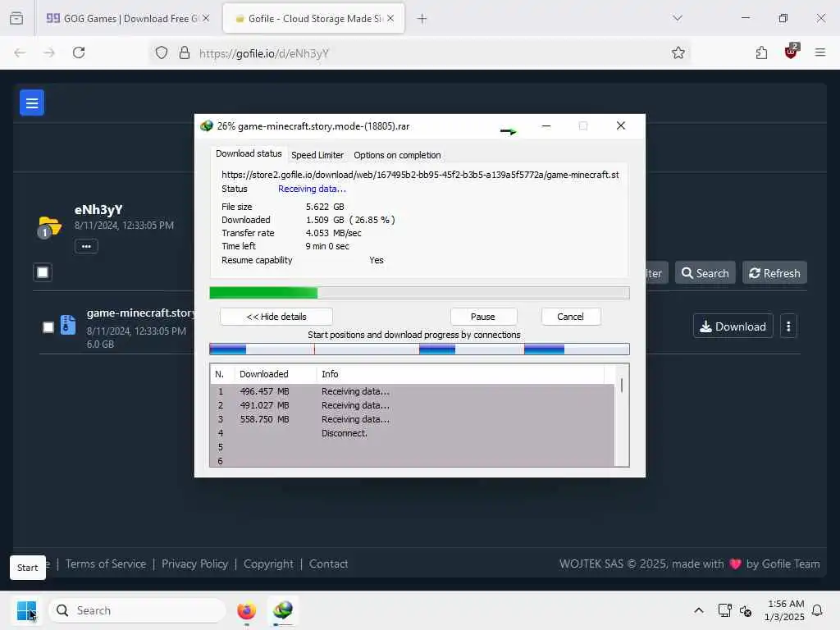Close the Gofile tab
The image size is (840, 630).
tap(390, 18)
